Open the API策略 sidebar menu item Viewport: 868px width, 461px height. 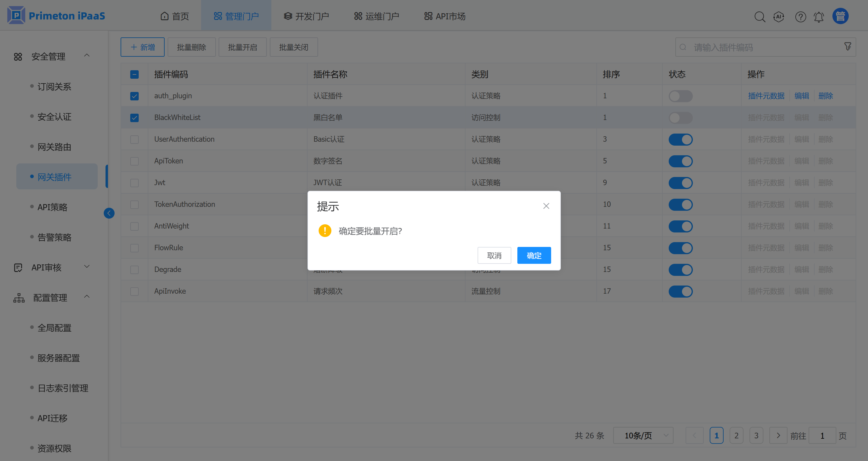pyautogui.click(x=52, y=207)
